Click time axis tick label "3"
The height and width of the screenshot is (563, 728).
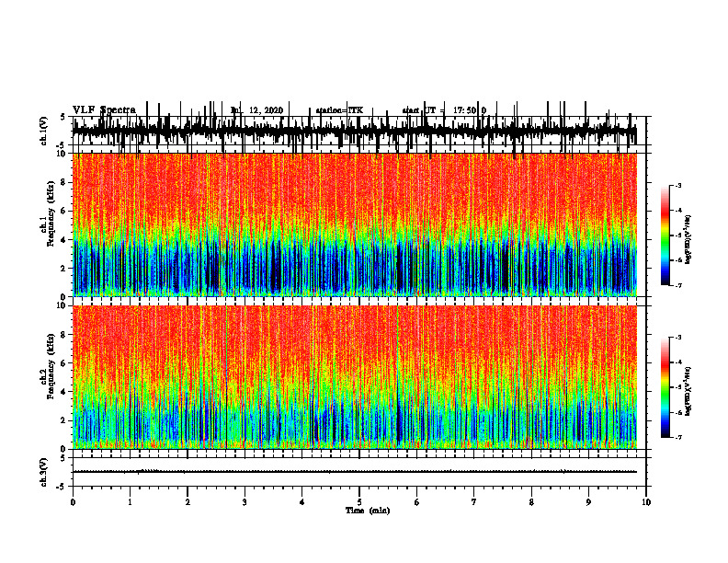245,502
